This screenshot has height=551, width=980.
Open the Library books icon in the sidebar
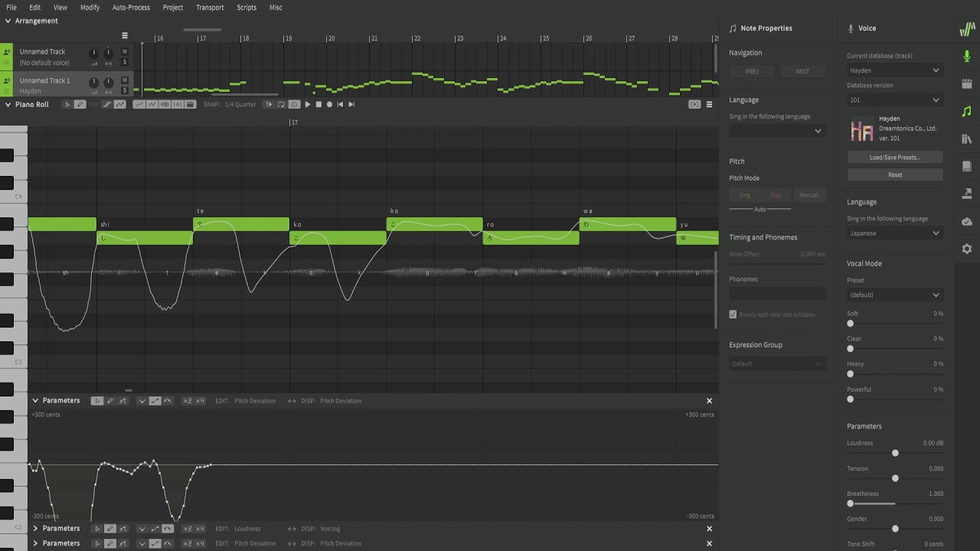pos(967,139)
